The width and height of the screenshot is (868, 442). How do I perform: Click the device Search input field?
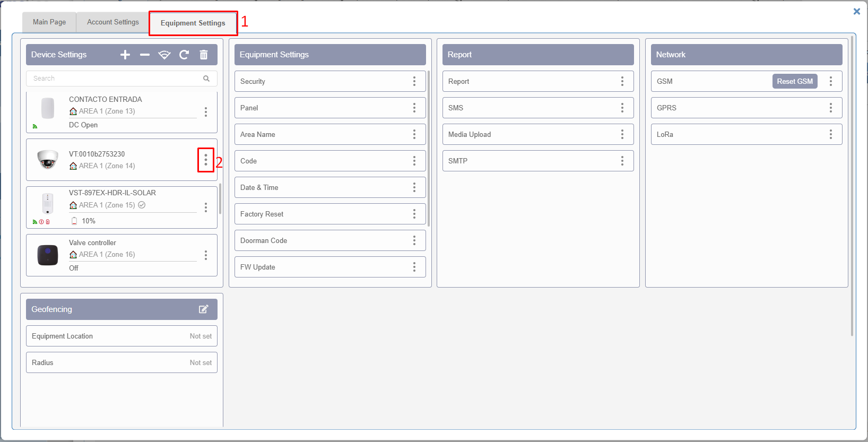click(114, 79)
